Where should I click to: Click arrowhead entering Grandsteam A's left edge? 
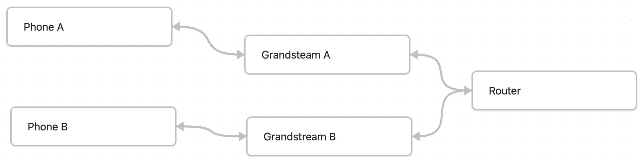pos(241,55)
